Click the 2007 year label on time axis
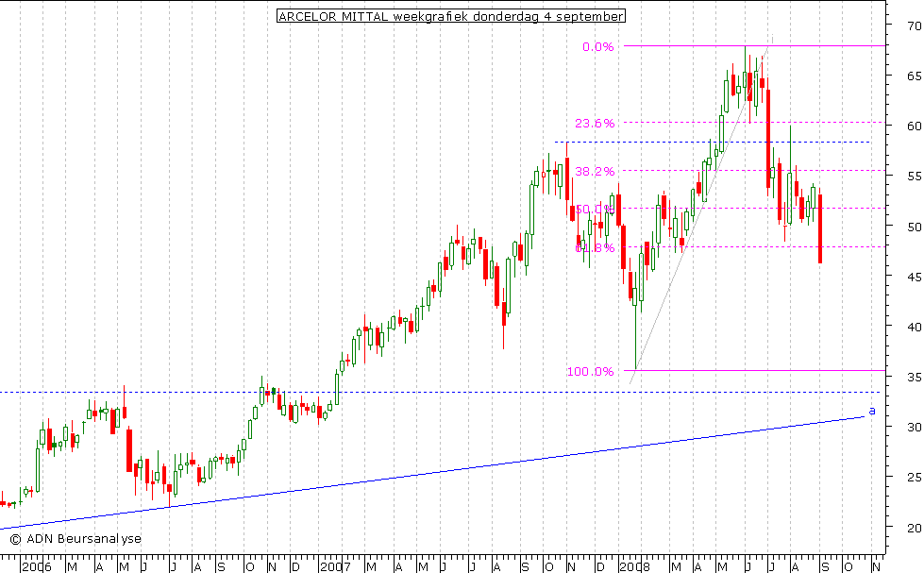This screenshot has width=924, height=573. pyautogui.click(x=333, y=566)
